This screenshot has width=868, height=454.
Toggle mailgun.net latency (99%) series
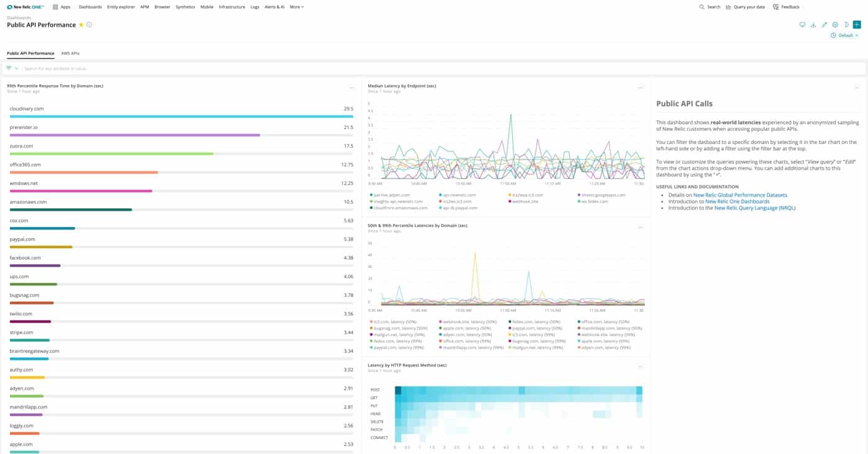click(x=536, y=348)
